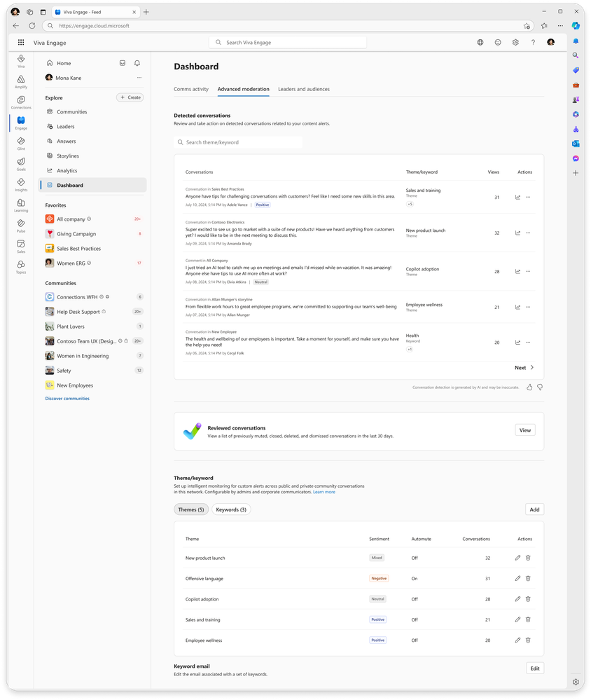Viewport: 591px width, 700px height.
Task: View reviewed conversations
Action: coord(525,430)
